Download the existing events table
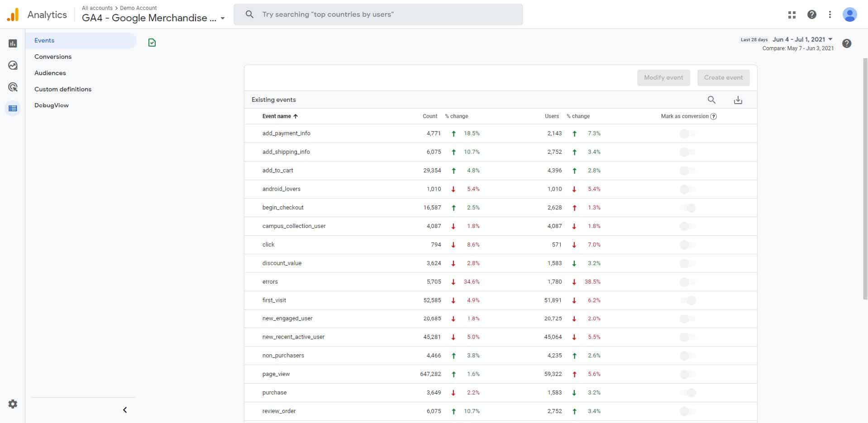Screen dimensions: 868x423 click(738, 100)
